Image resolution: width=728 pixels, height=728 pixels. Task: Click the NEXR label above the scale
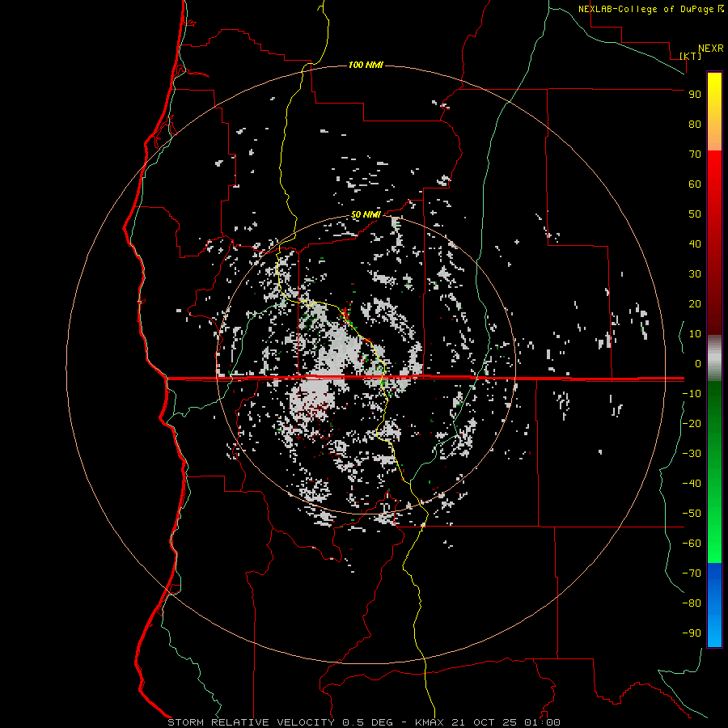(x=710, y=49)
